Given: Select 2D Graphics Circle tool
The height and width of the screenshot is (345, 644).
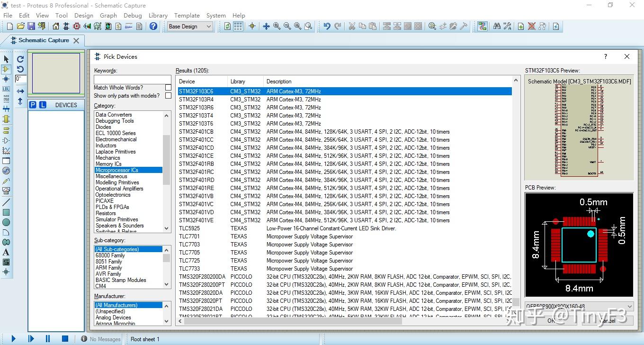Looking at the screenshot, I should pyautogui.click(x=6, y=222).
